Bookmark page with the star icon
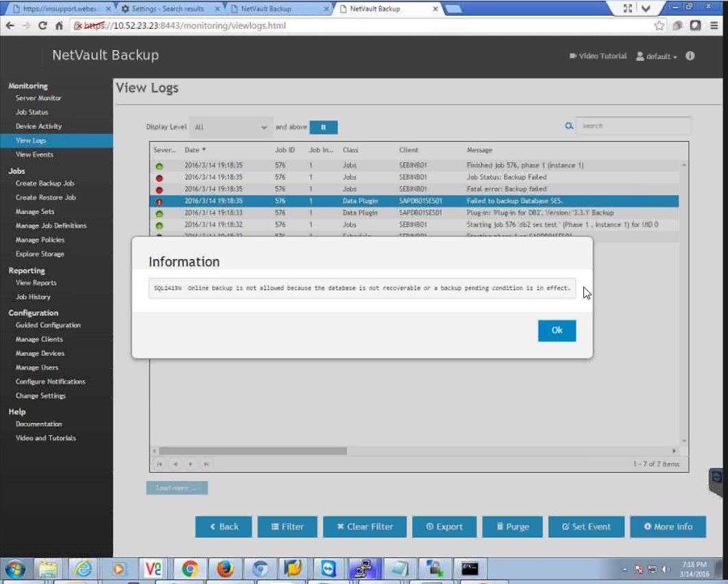 click(659, 25)
